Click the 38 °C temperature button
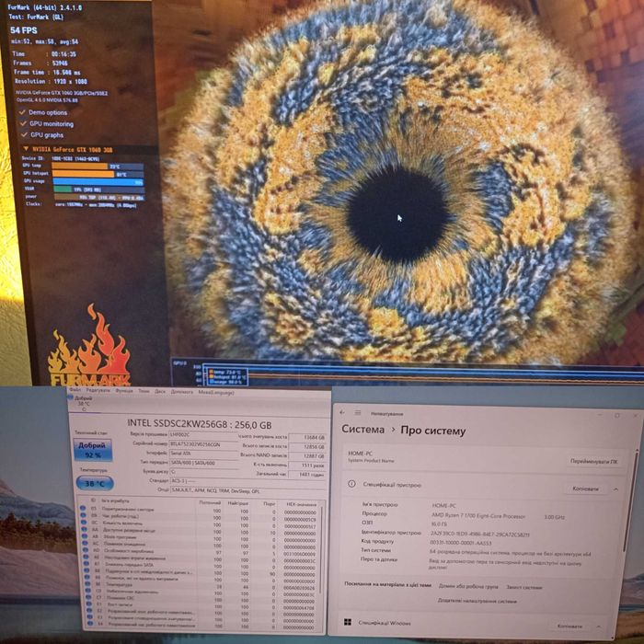 (95, 483)
